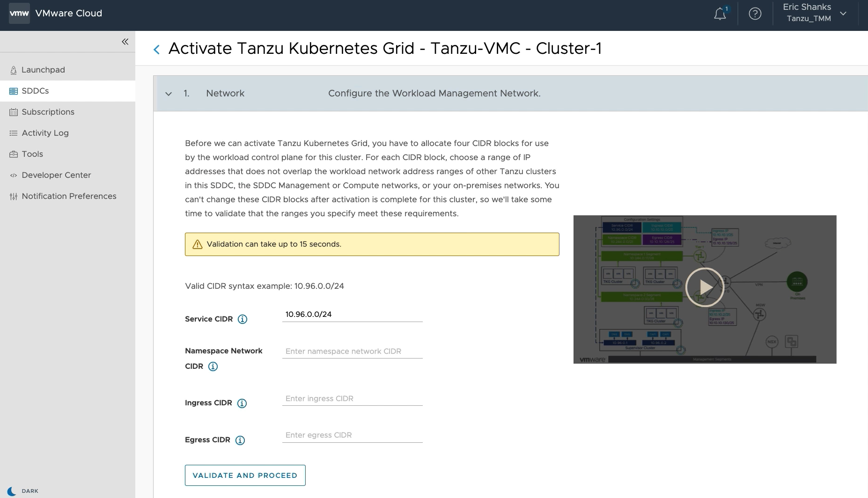Open Launchpad in the sidebar
The height and width of the screenshot is (498, 868).
coord(67,70)
